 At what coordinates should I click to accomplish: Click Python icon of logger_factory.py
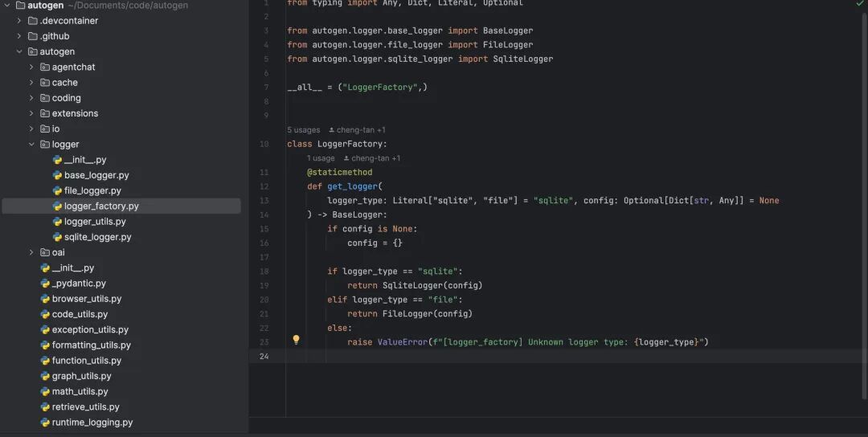[x=57, y=206]
